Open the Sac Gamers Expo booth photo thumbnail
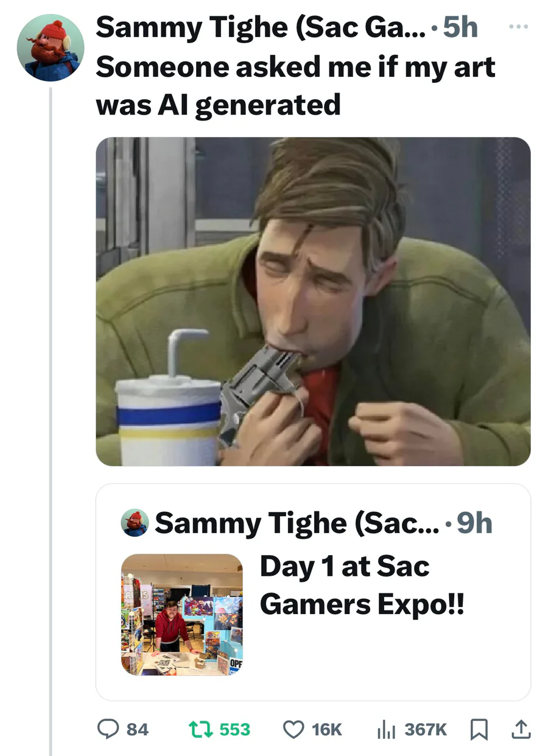 click(x=182, y=614)
